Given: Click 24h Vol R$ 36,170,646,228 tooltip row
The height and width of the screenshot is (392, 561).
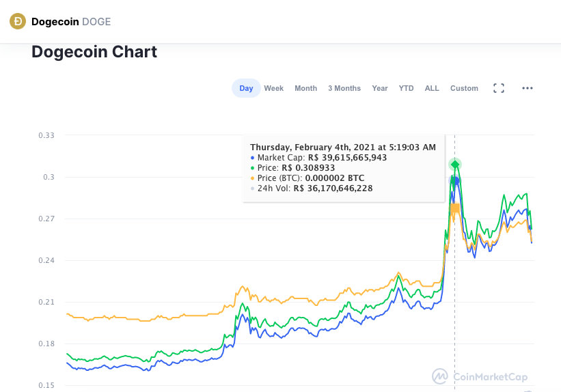Looking at the screenshot, I should click(x=312, y=188).
